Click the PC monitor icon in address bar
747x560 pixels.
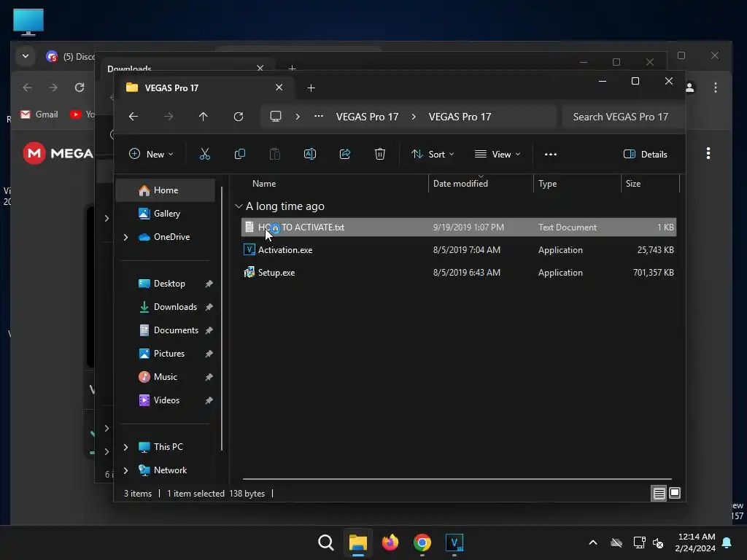[x=275, y=117]
